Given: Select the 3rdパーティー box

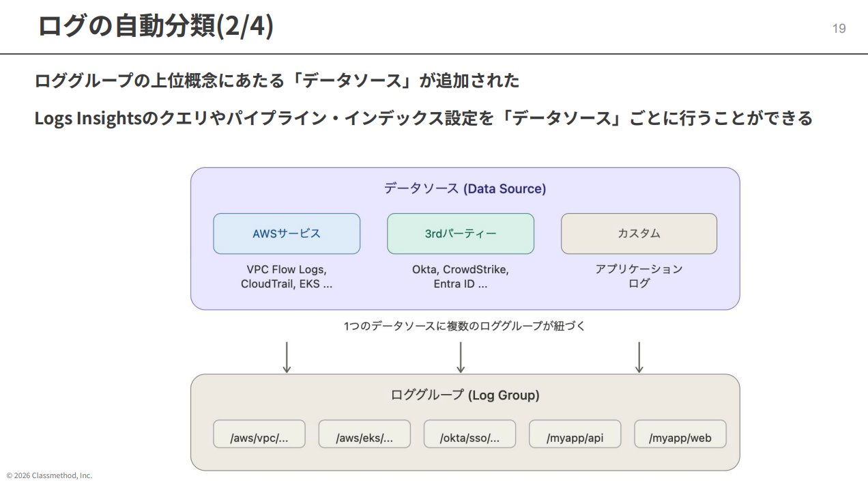Looking at the screenshot, I should tap(461, 233).
